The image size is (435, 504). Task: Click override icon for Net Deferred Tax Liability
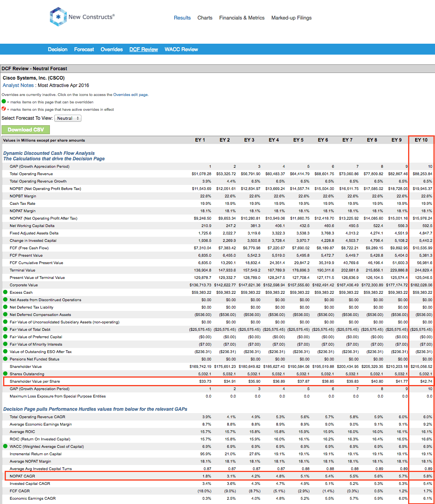5,307
